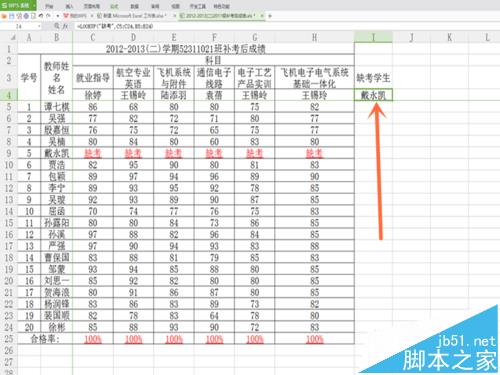Open the 公式 ribbon tab
Image resolution: width=500 pixels, height=375 pixels.
coord(114,6)
